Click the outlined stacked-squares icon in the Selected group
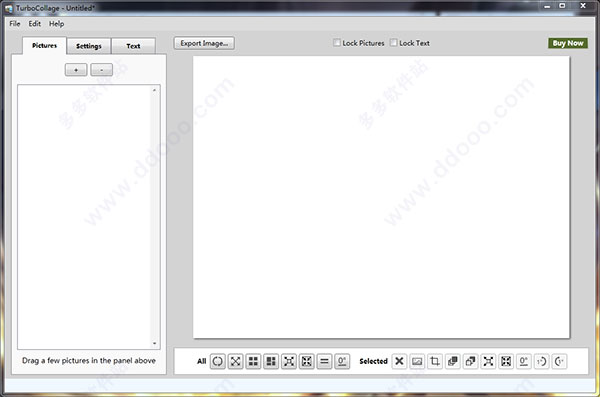The height and width of the screenshot is (397, 600). [470, 361]
